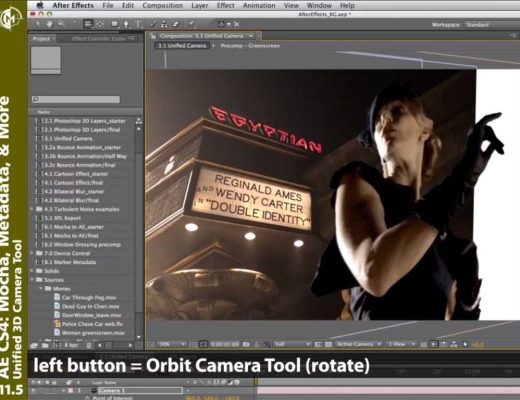
Task: Open the resolution Full dropdown
Action: coord(292,344)
